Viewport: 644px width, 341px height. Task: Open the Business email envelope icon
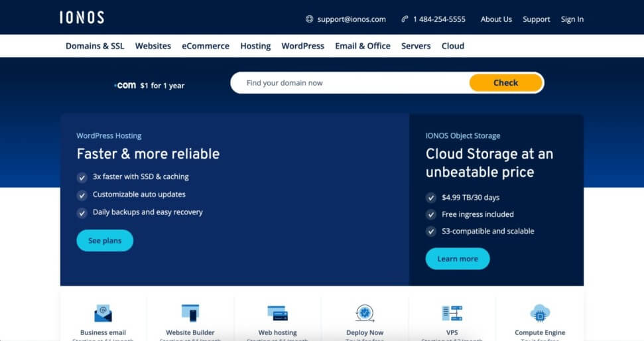pos(103,313)
